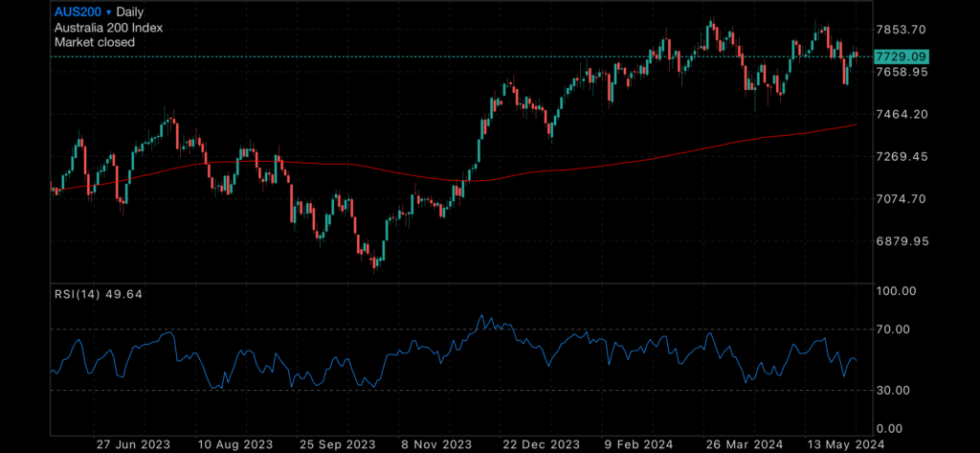
Task: Select the 27 Jun 2023 date label
Action: (132, 444)
